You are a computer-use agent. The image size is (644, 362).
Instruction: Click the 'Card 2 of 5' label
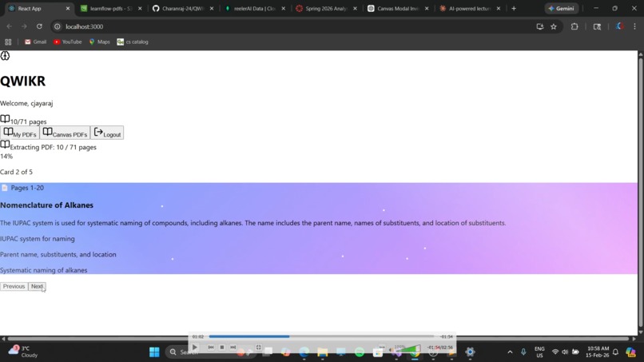tap(17, 172)
